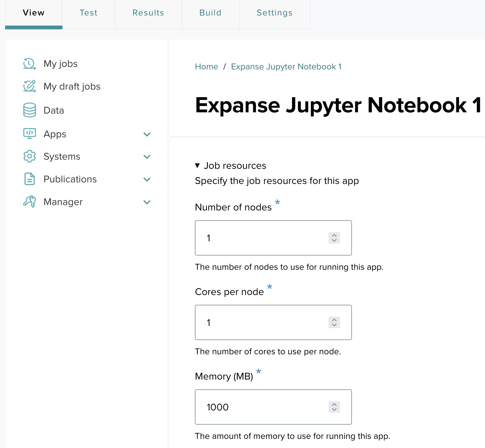The height and width of the screenshot is (448, 485).
Task: Click the My draft jobs pencil icon
Action: pyautogui.click(x=29, y=86)
